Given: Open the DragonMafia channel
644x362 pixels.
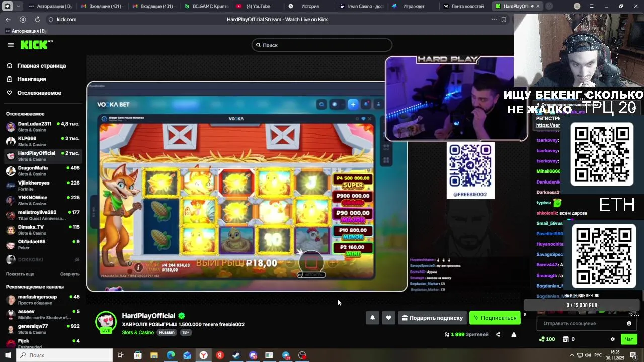Looking at the screenshot, I should pos(42,171).
